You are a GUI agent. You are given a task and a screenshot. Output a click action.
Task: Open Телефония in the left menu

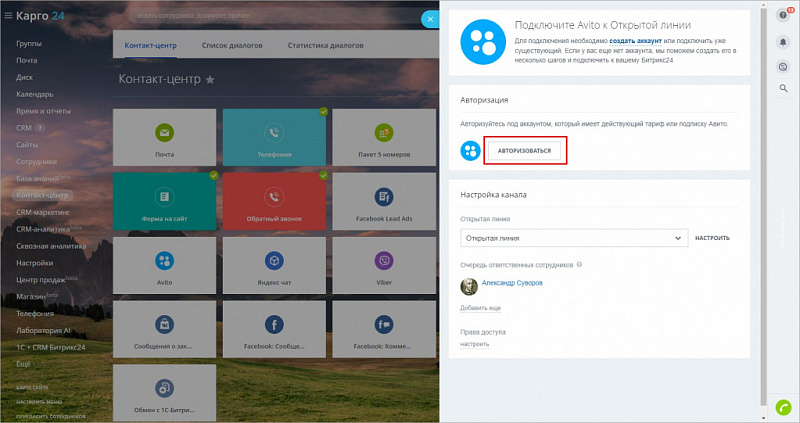pyautogui.click(x=35, y=313)
